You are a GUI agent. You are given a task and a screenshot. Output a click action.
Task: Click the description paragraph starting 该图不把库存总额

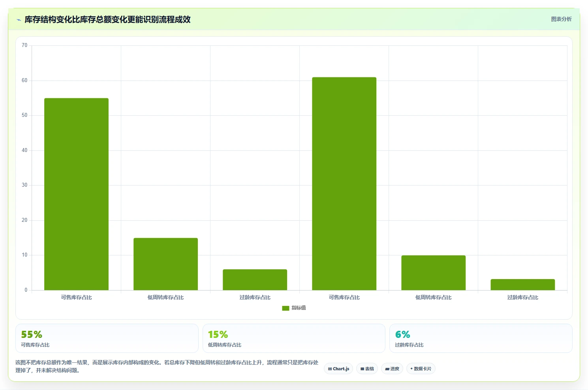167,366
